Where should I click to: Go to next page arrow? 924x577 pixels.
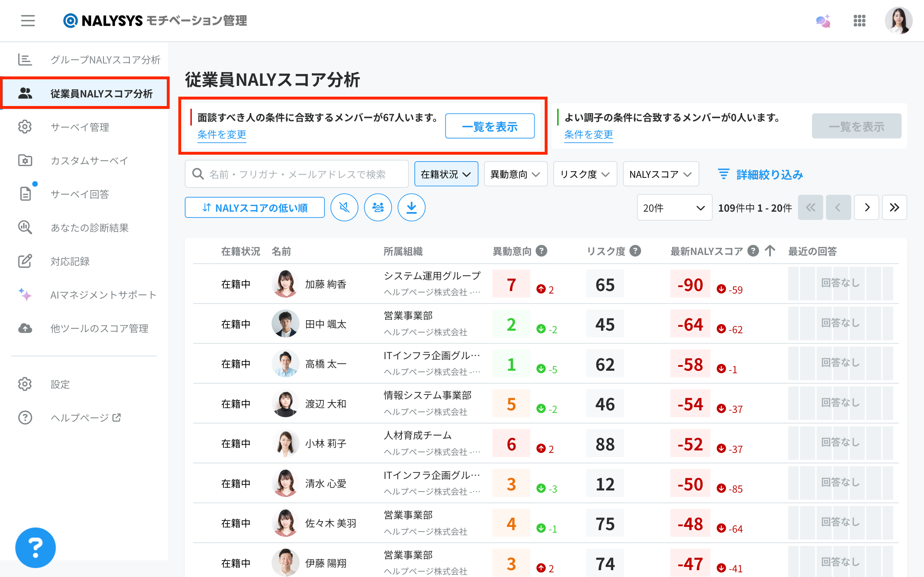click(x=866, y=207)
